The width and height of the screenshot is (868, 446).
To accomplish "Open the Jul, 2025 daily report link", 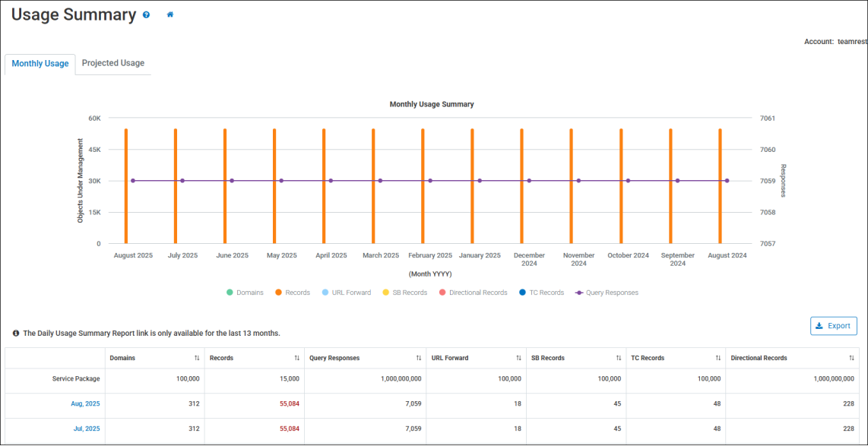I will coord(86,429).
